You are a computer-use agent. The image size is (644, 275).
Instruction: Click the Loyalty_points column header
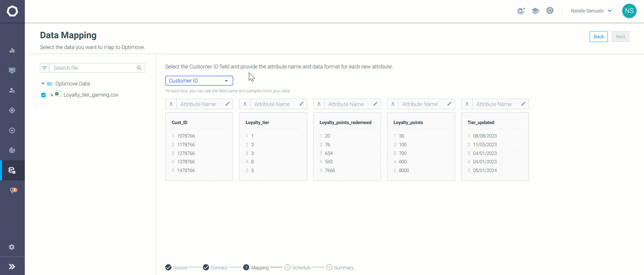pyautogui.click(x=408, y=122)
